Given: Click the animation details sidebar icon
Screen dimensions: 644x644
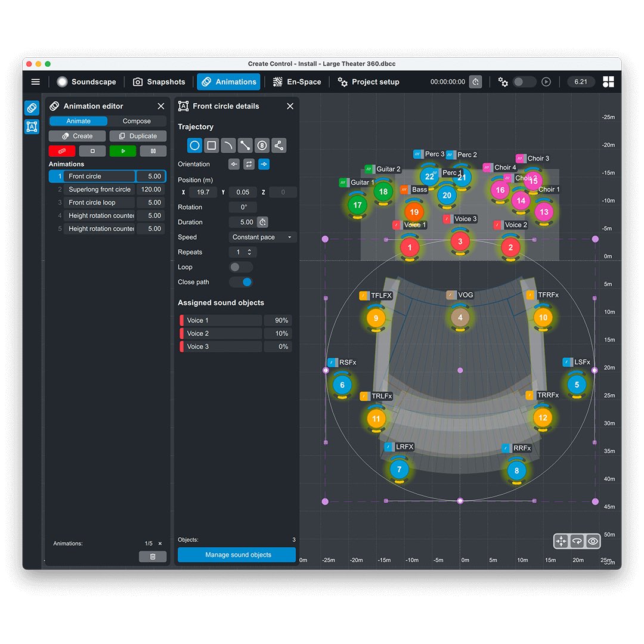Looking at the screenshot, I should click(32, 126).
